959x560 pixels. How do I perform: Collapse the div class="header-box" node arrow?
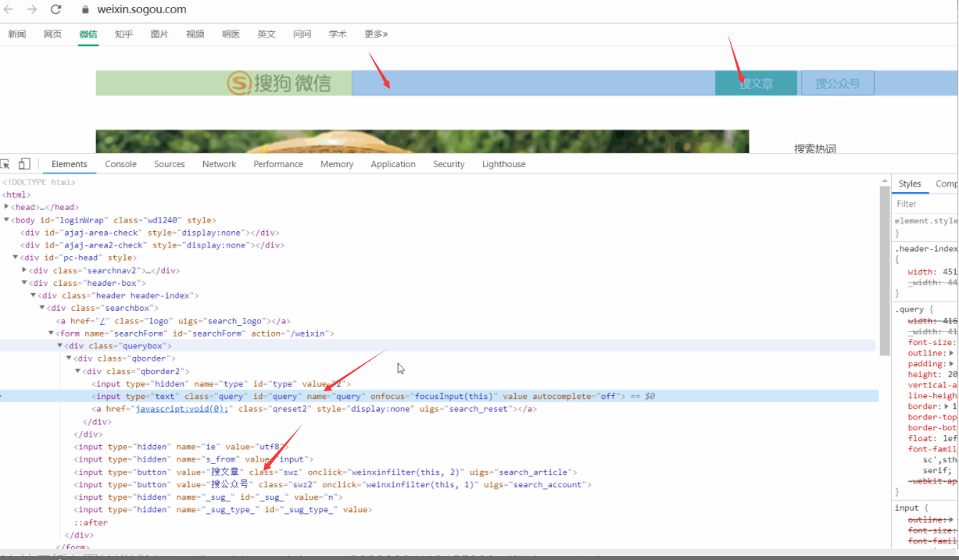25,283
